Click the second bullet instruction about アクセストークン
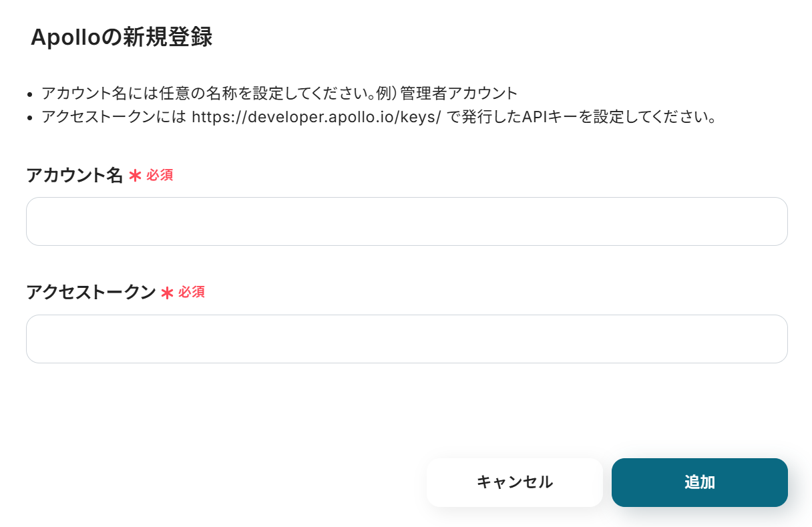The width and height of the screenshot is (812, 527). pyautogui.click(x=378, y=118)
